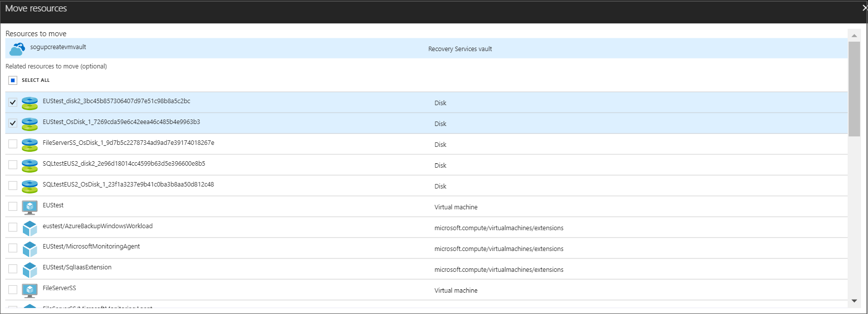Close the Move resources blade

864,8
